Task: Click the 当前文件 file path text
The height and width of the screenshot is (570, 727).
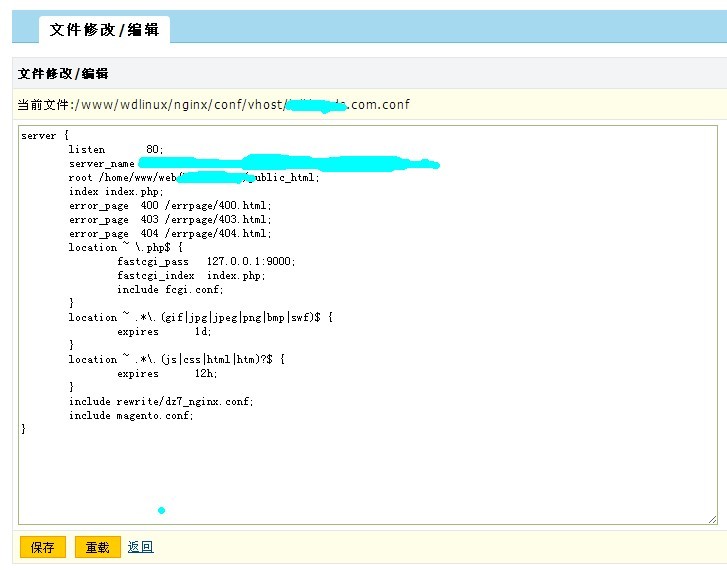Action: [x=213, y=104]
